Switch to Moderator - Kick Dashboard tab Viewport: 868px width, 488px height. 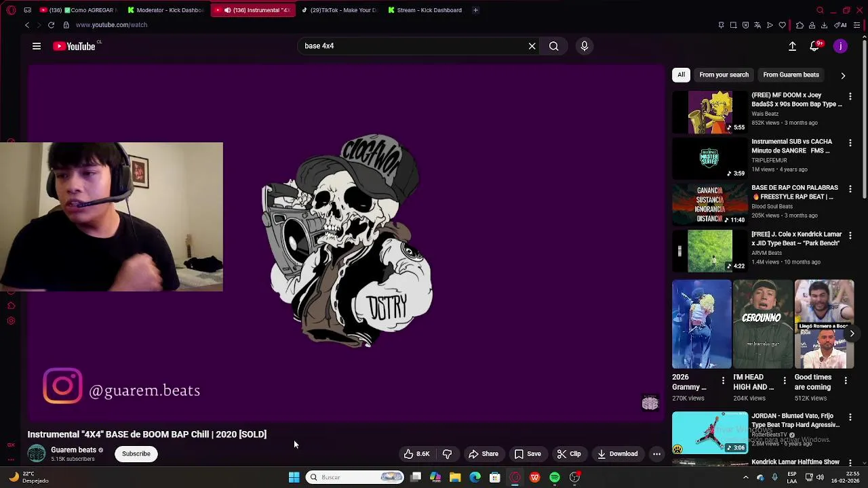coord(165,10)
